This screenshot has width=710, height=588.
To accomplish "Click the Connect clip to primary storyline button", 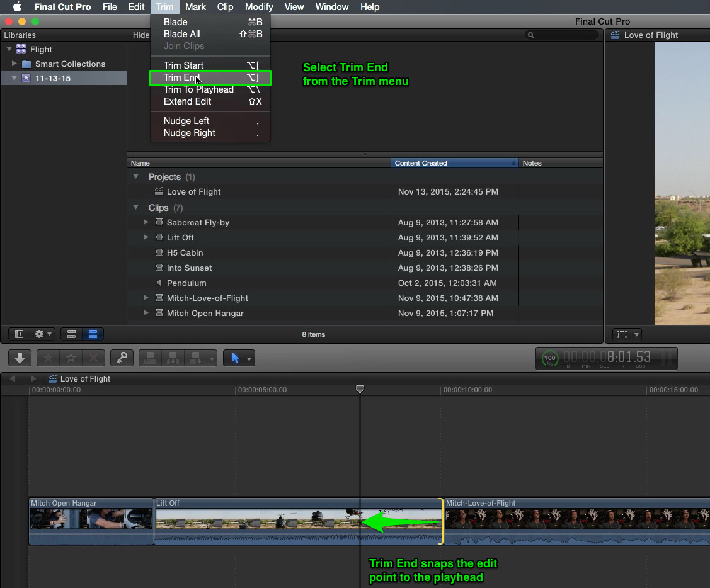I will pos(150,358).
